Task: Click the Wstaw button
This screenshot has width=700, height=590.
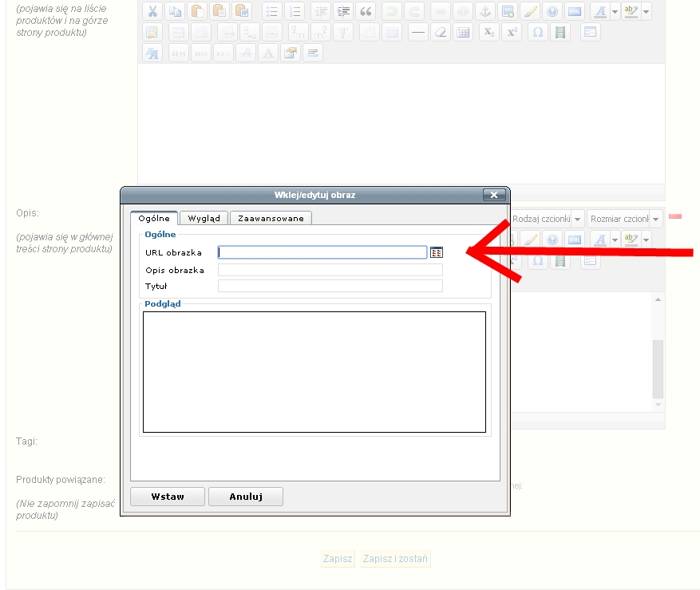Action: (x=168, y=497)
